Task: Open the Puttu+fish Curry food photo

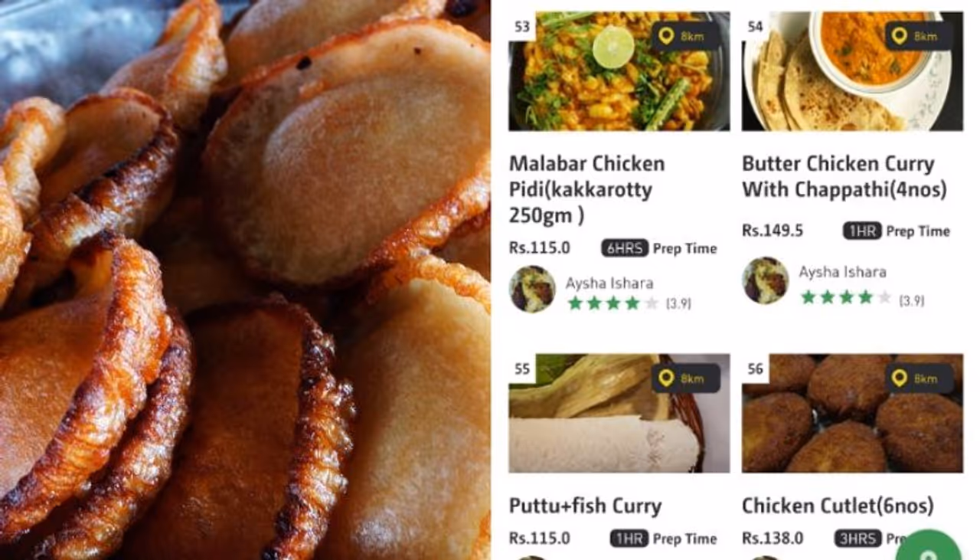Action: pyautogui.click(x=619, y=413)
